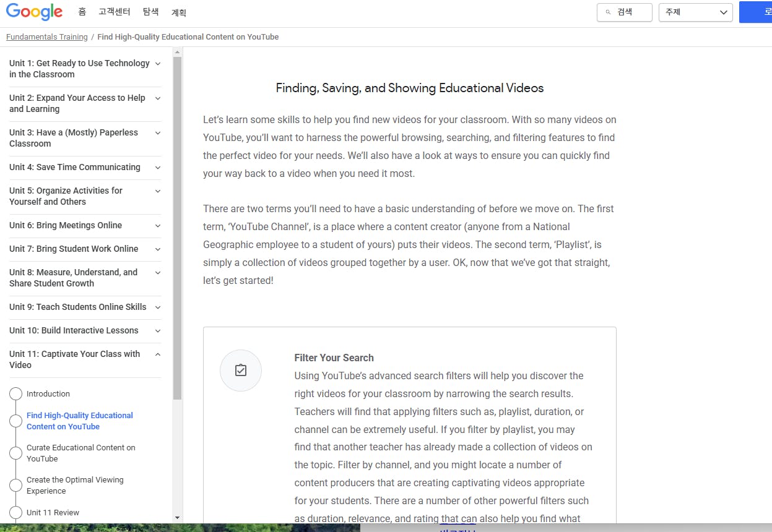Go to the 탐색 menu item
Screen dimensions: 772x532
tap(150, 12)
